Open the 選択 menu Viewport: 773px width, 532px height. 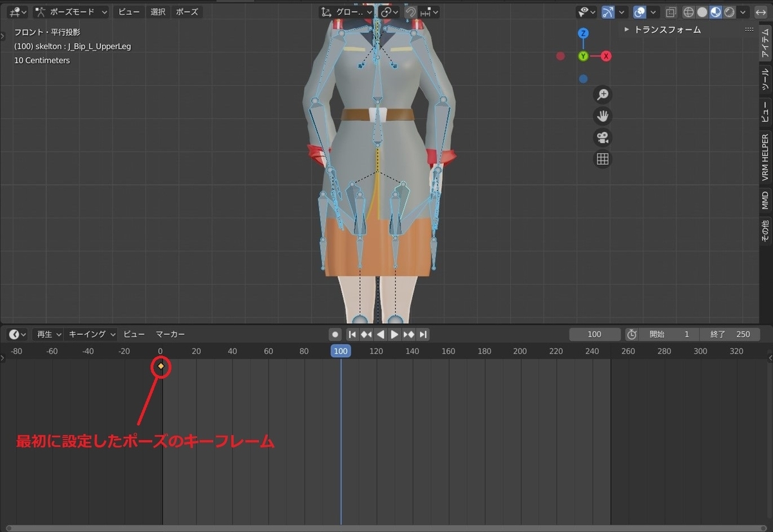[158, 12]
